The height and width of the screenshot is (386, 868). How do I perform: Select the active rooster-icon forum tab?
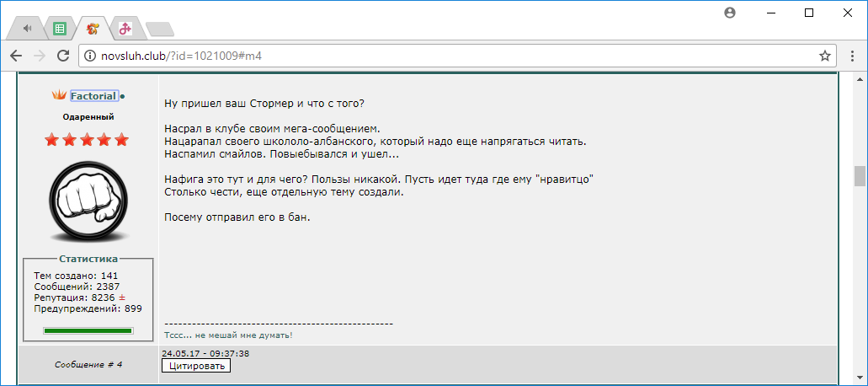[x=92, y=29]
